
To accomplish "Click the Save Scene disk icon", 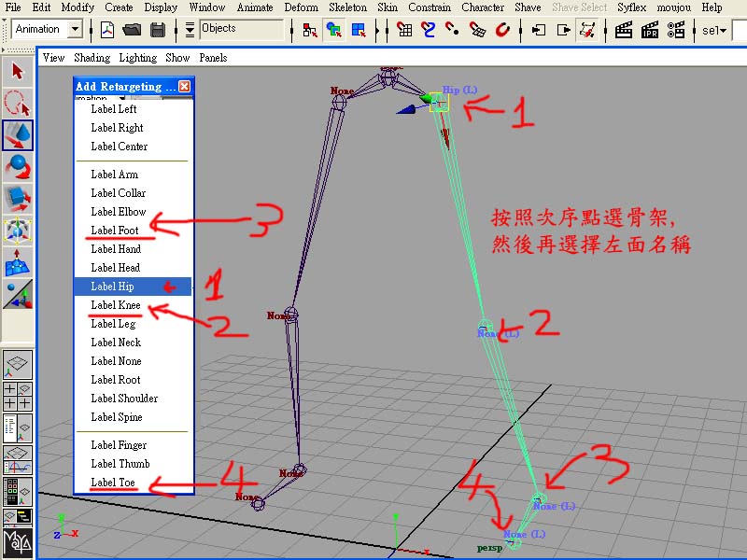I will point(158,30).
